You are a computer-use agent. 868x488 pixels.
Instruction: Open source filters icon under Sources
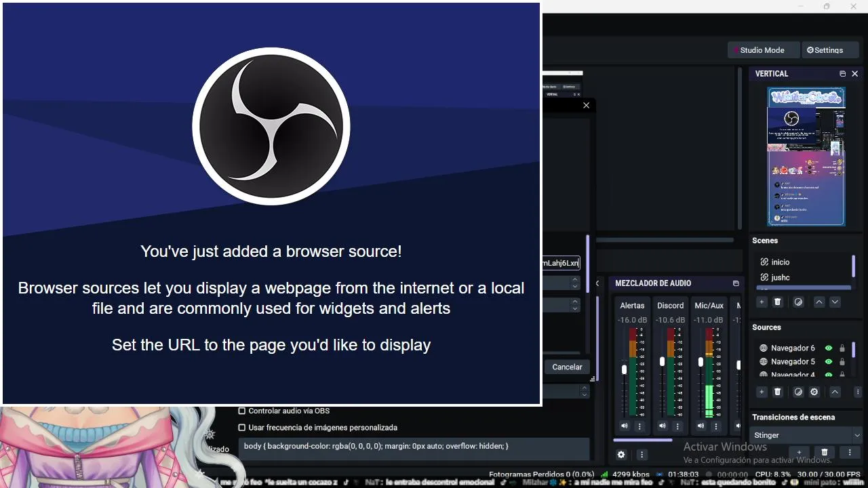[798, 392]
